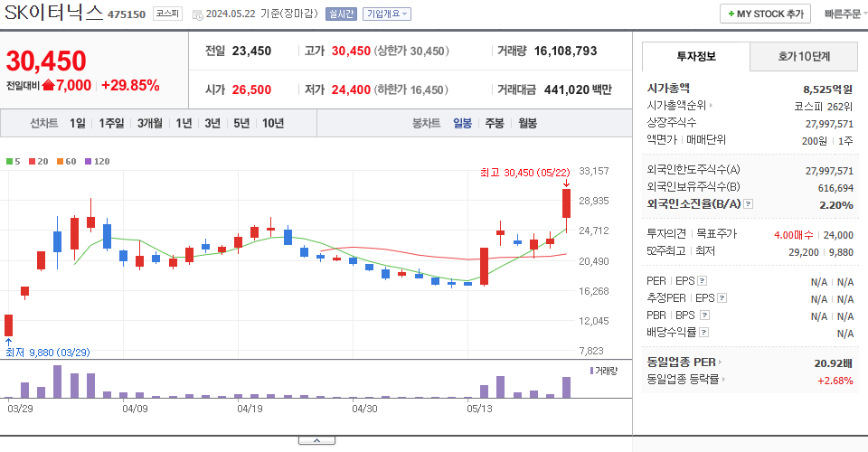
Task: Open help icon next to 외국인소진율(B/A)
Action: (748, 204)
